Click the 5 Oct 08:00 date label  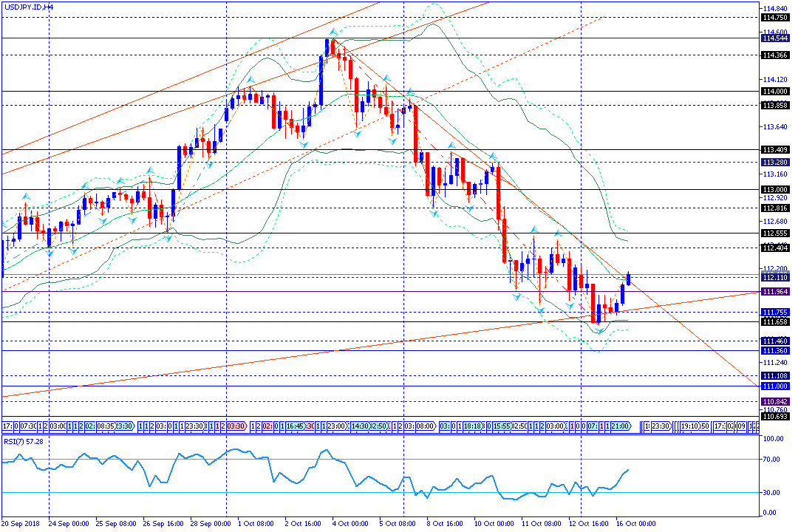tap(398, 524)
